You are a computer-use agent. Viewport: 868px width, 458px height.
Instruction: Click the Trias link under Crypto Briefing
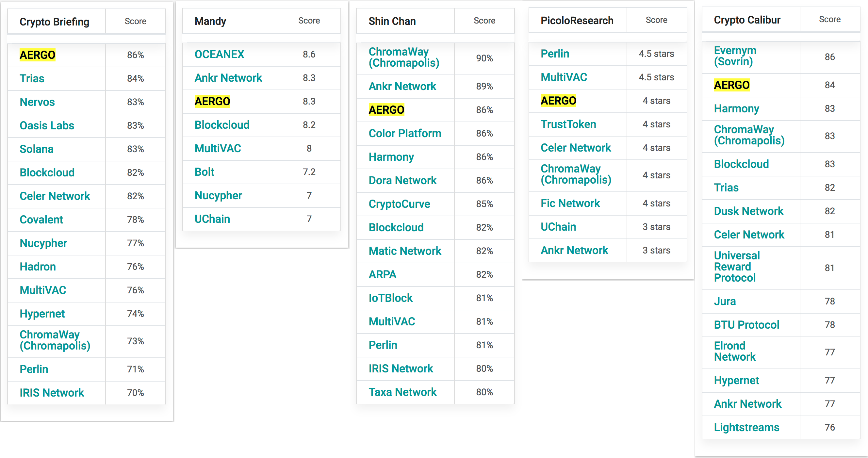(32, 78)
